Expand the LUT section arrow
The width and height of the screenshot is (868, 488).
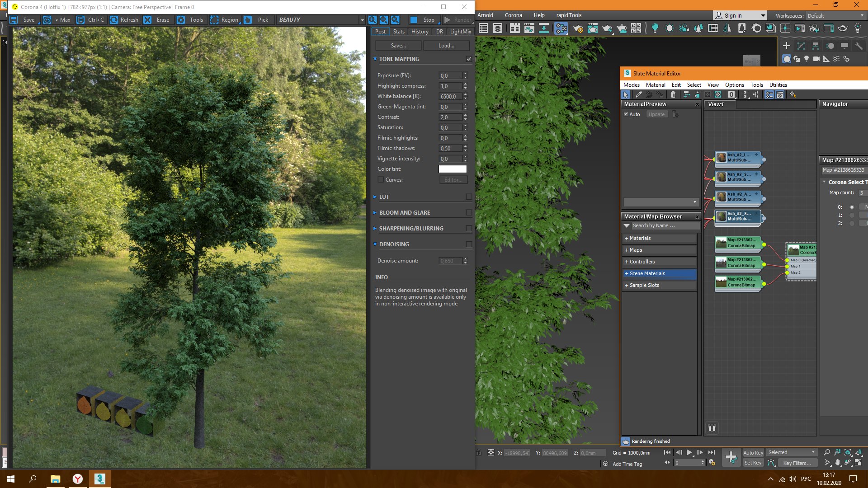point(375,197)
